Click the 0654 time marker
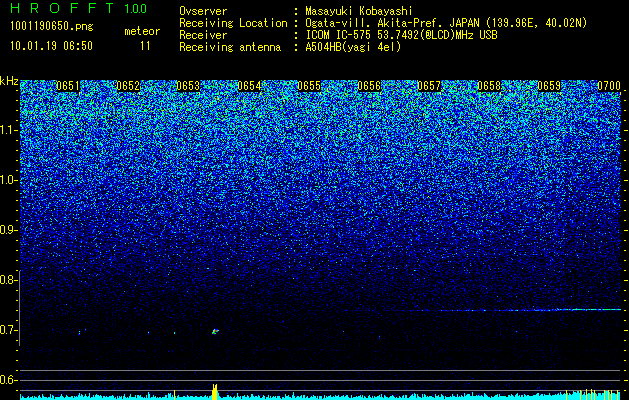Screen dimensions: 629x400 tap(249, 86)
